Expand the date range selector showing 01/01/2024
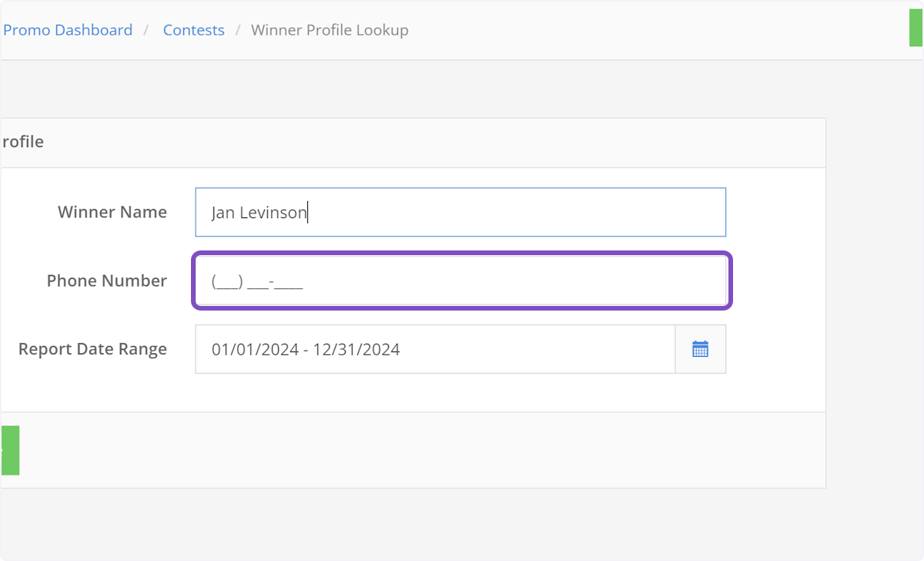Image resolution: width=924 pixels, height=561 pixels. point(435,348)
